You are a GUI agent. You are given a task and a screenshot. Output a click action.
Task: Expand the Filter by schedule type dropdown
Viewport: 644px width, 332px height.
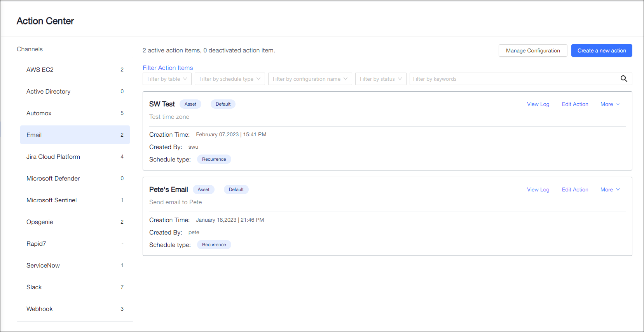tap(230, 79)
